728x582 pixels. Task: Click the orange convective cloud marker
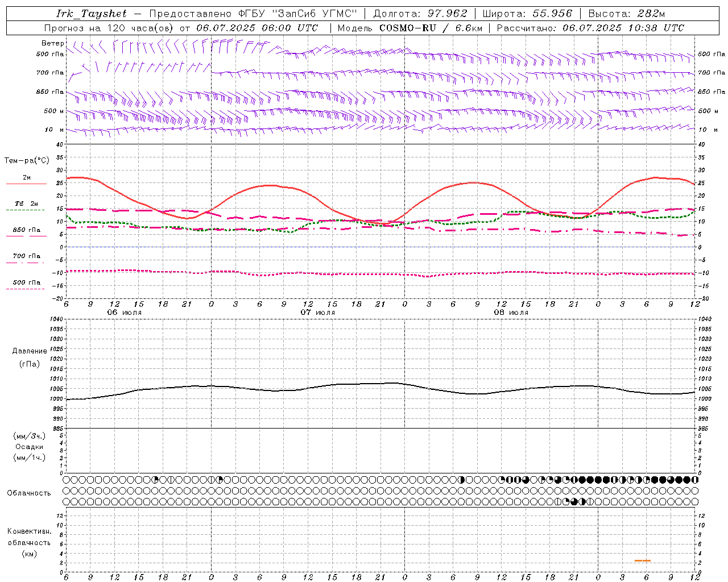(x=643, y=561)
